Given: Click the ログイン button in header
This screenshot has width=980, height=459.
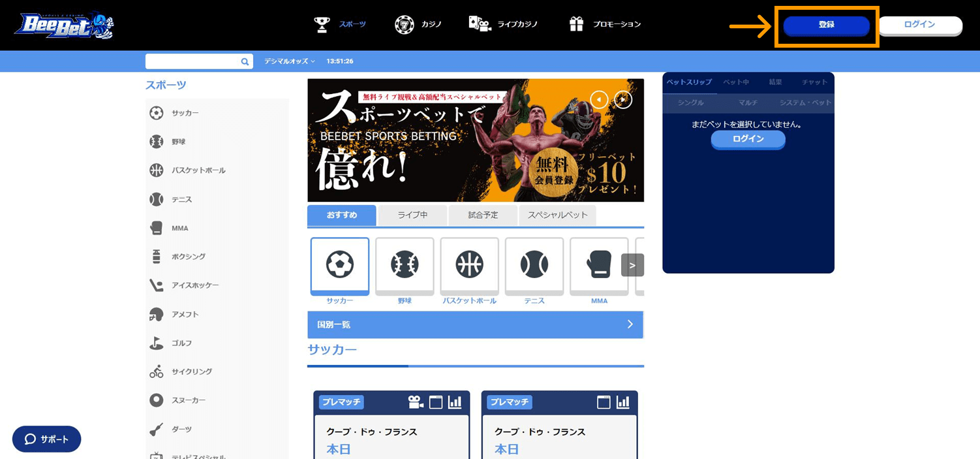Looking at the screenshot, I should [920, 25].
